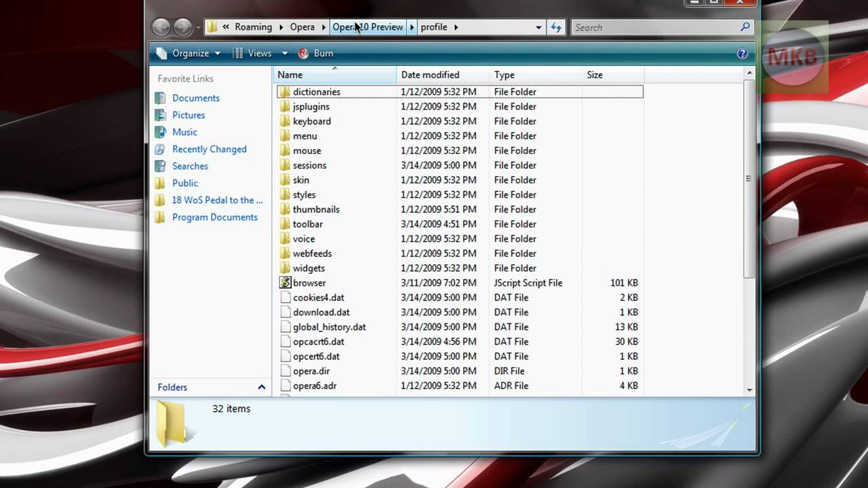Select the styles folder name
This screenshot has width=868, height=488.
pos(304,195)
